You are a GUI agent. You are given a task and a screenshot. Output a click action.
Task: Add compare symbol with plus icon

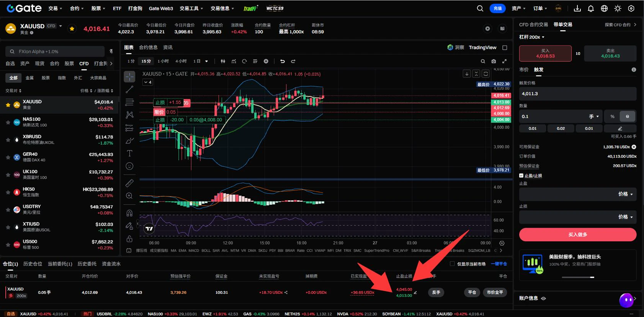[x=266, y=61]
